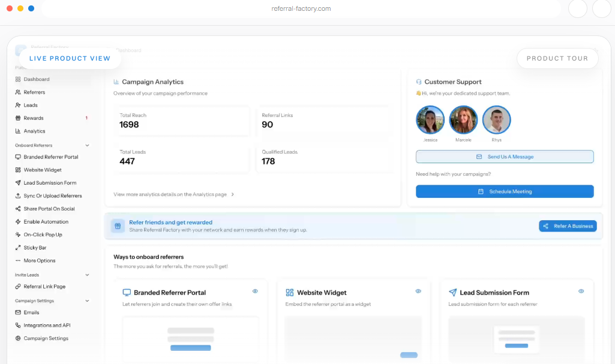Click Rhys's support team photo
Screen dimensions: 615x364
(x=497, y=120)
